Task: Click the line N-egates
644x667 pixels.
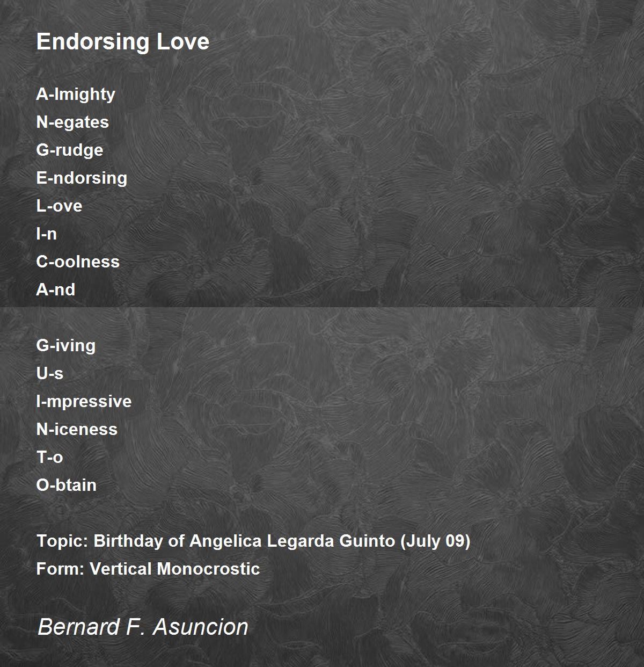Action: pos(72,122)
